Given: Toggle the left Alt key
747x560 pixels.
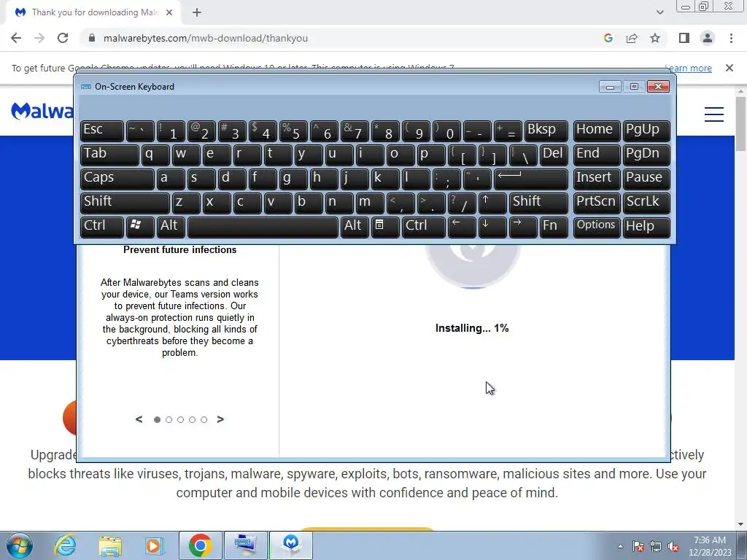Looking at the screenshot, I should (x=171, y=226).
